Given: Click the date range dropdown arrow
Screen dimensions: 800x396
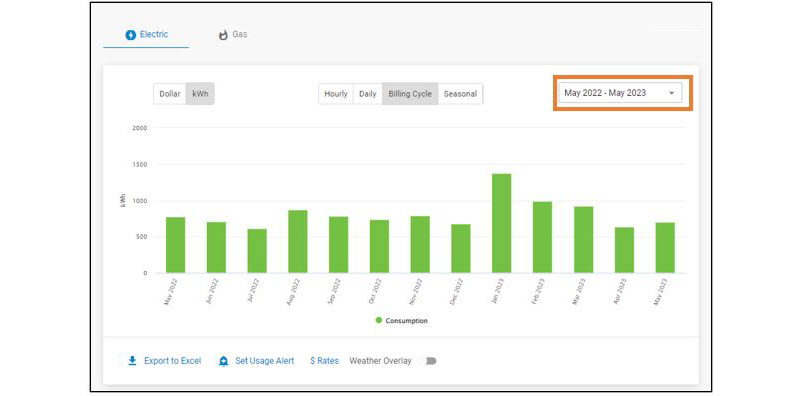Looking at the screenshot, I should [671, 93].
